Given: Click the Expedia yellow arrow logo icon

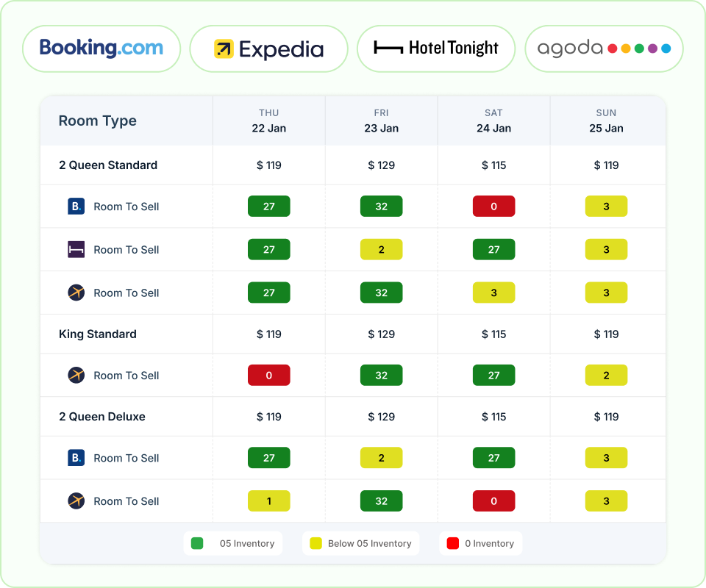Looking at the screenshot, I should pos(224,49).
